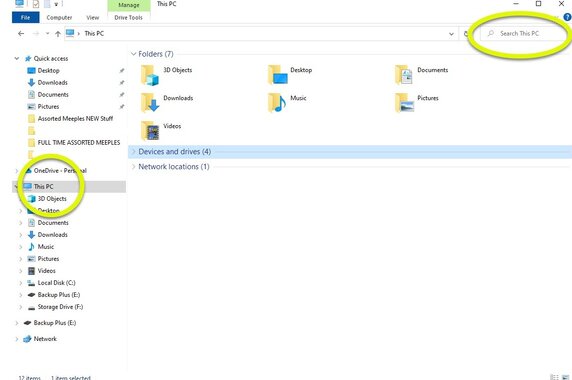Viewport: 572px width, 380px height.
Task: Select the Downloads folder in main pane
Action: (167, 103)
